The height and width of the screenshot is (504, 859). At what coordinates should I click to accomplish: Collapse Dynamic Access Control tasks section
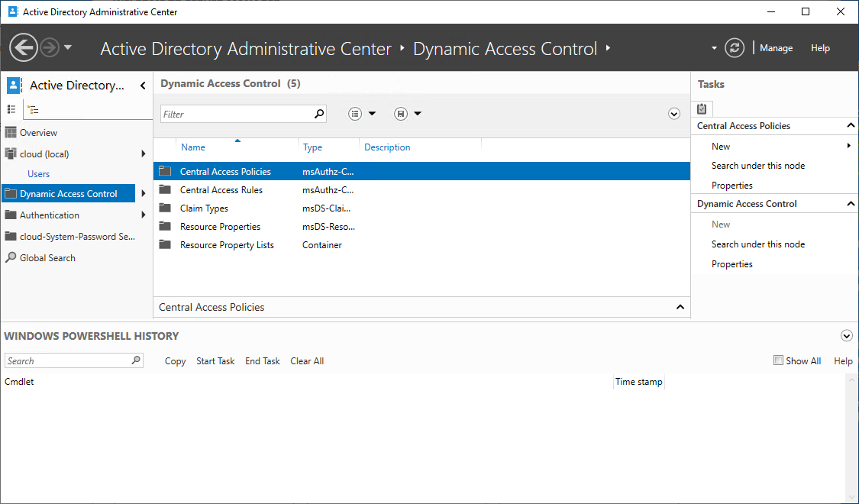click(x=851, y=203)
